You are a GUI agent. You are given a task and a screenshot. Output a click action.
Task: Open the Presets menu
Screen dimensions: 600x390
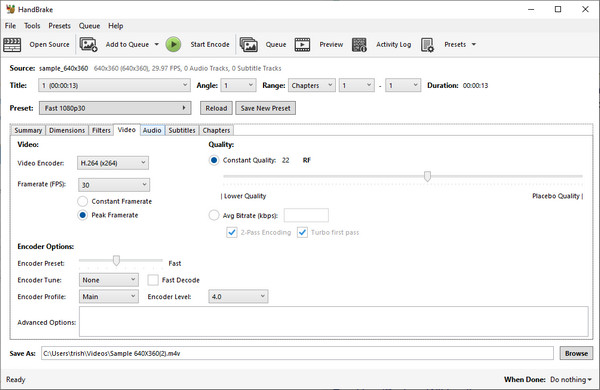(x=59, y=26)
